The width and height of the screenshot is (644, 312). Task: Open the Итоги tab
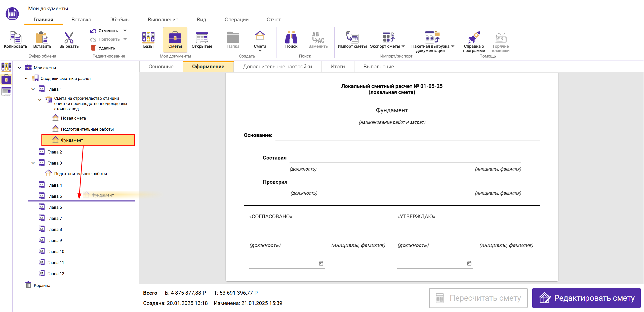coord(337,67)
